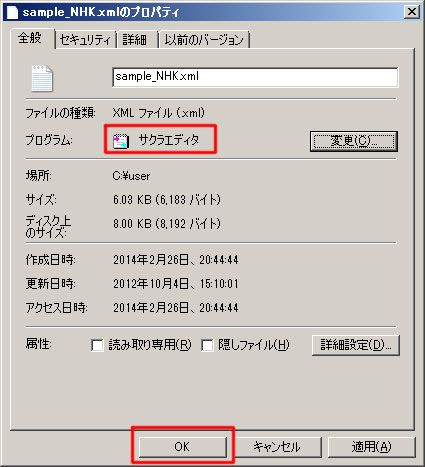Confirm with the OK button
This screenshot has width=425, height=467.
182,447
